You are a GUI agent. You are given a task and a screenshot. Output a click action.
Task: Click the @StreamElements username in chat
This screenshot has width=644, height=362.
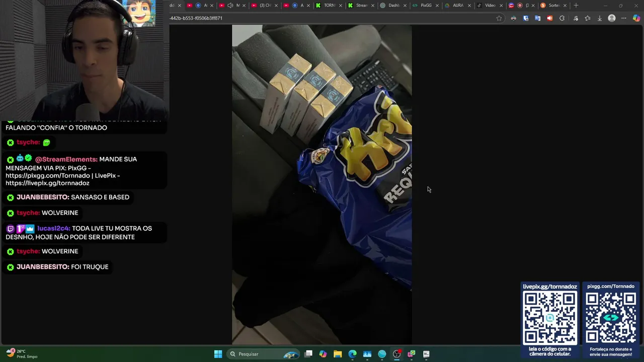point(66,159)
